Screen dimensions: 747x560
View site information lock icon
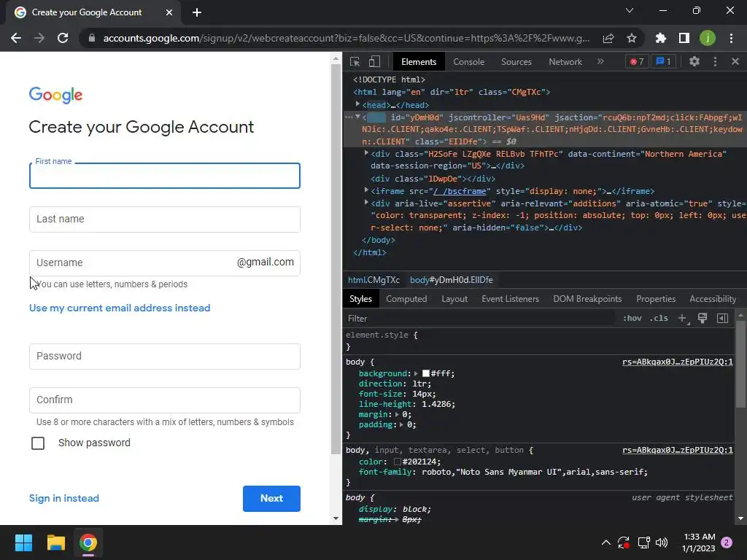click(91, 38)
